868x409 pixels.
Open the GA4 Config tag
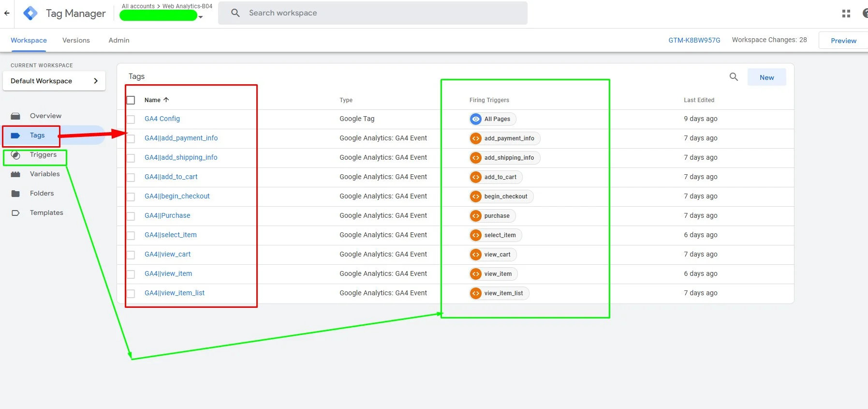click(162, 119)
